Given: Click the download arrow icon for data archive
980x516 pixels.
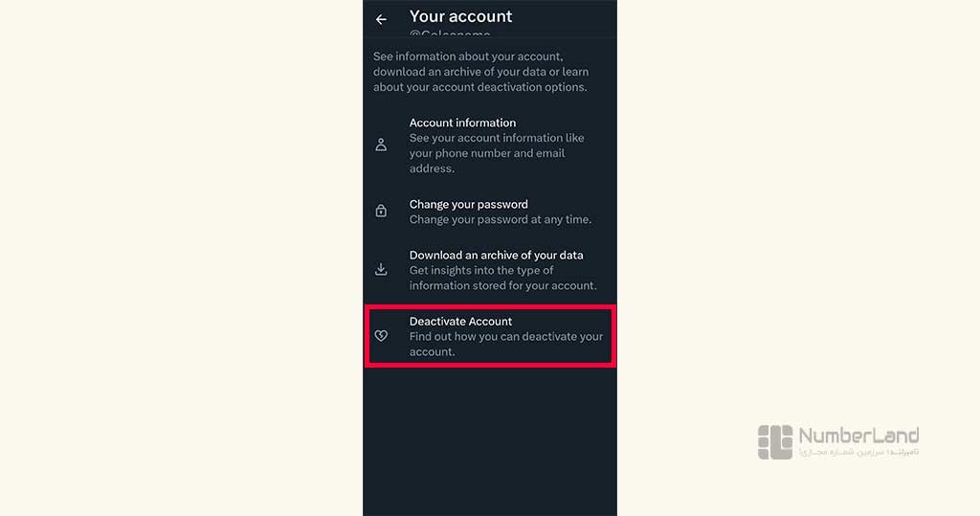Looking at the screenshot, I should [381, 270].
